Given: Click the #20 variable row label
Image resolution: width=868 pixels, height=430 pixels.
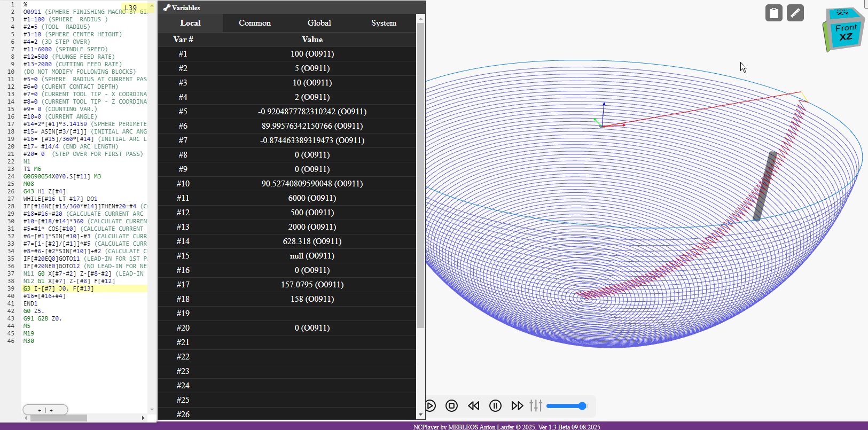Looking at the screenshot, I should [183, 328].
